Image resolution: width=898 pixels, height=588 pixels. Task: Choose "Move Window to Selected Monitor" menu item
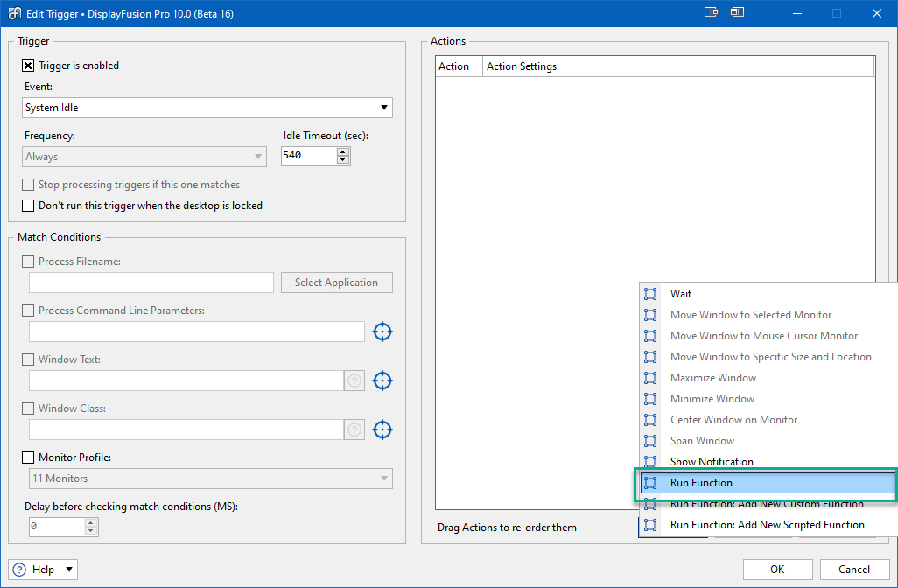[x=768, y=315]
